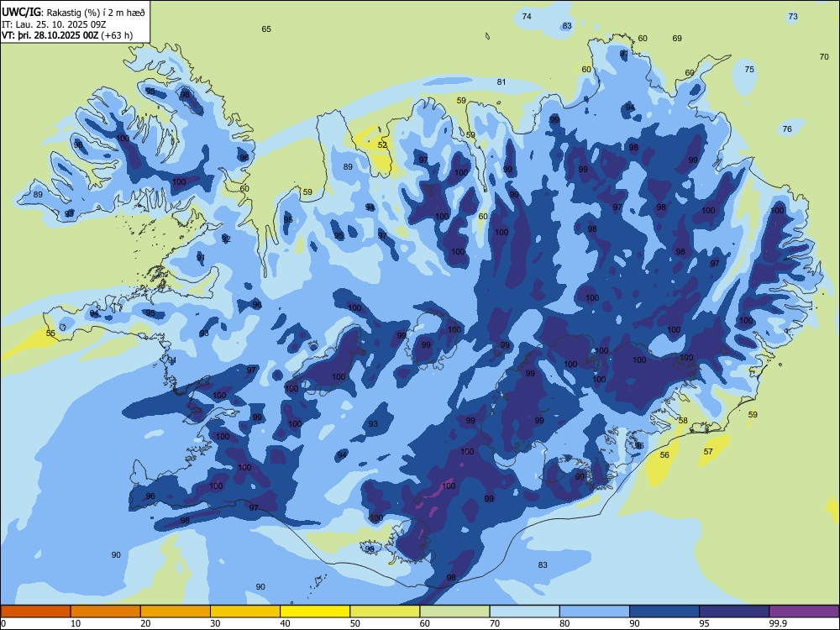Click the orange 10–20 legend swatch
840x630 pixels.
coord(106,612)
